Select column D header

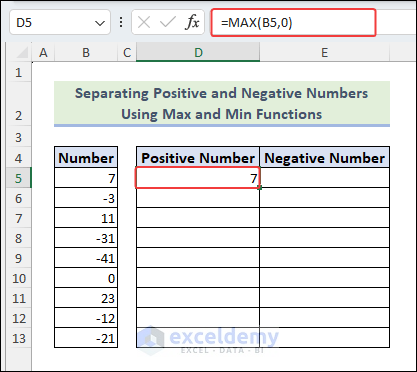pos(198,53)
